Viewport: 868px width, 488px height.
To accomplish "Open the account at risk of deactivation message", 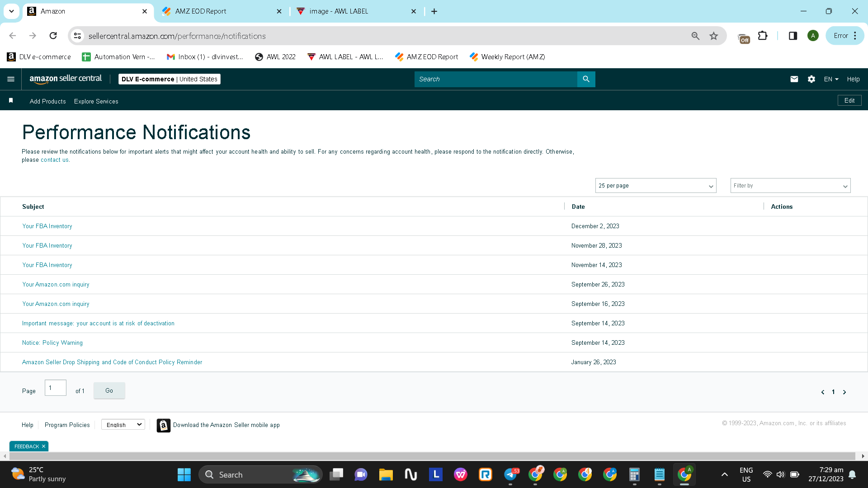I will coord(98,324).
